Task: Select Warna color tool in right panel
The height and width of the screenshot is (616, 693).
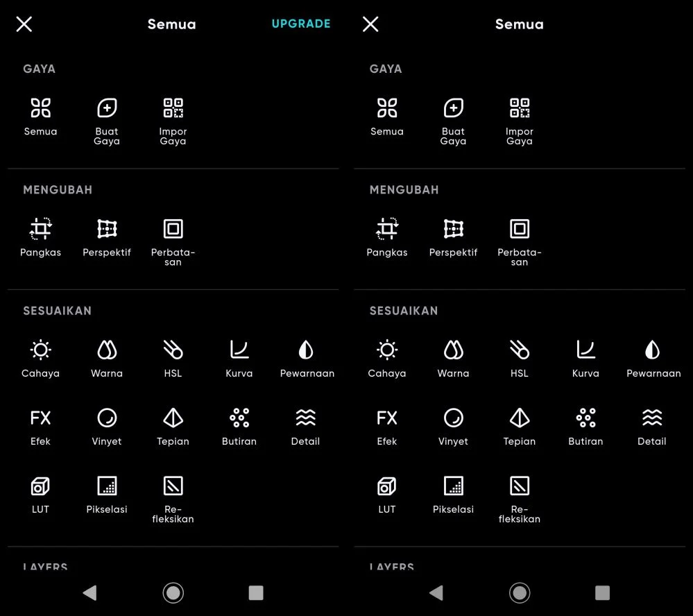Action: point(454,359)
